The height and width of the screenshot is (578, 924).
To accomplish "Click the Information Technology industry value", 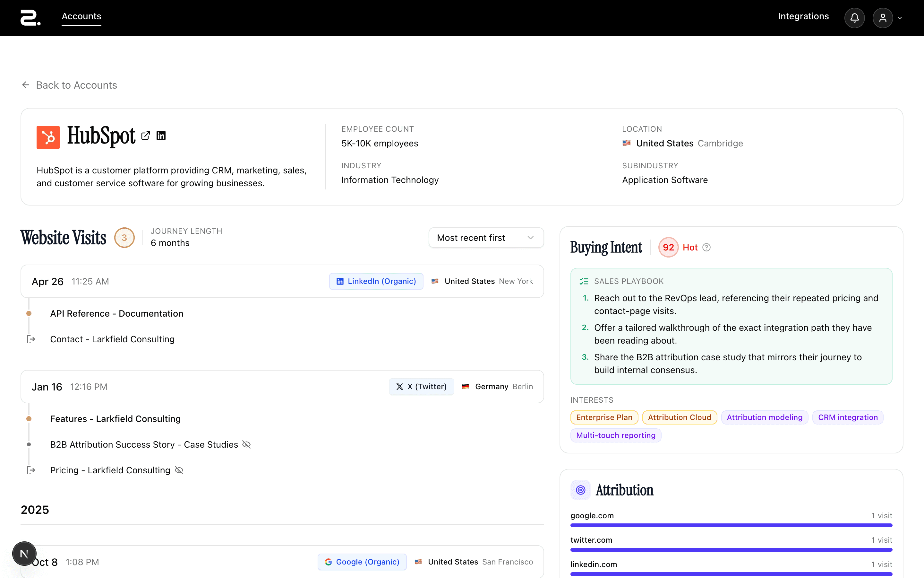I will click(390, 180).
